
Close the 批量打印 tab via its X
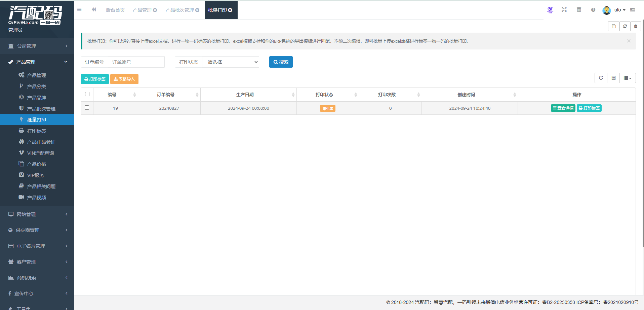point(230,10)
